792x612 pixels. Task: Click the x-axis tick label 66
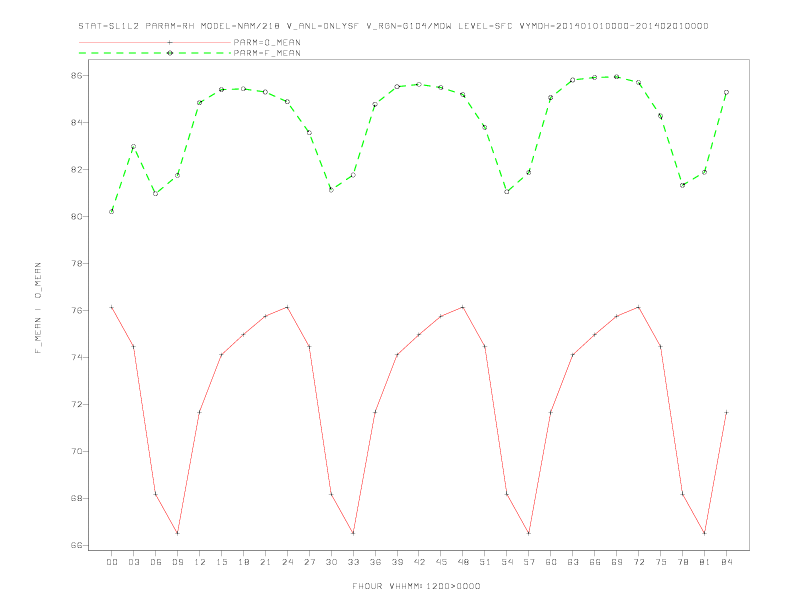point(595,562)
